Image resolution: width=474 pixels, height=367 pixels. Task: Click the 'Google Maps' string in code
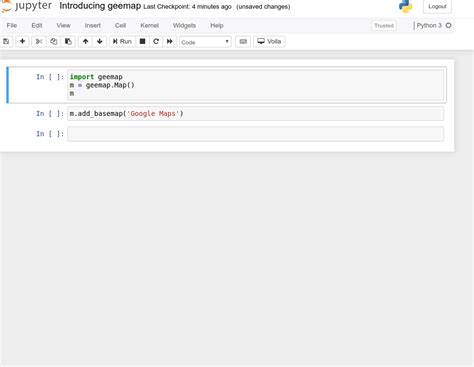click(x=153, y=114)
